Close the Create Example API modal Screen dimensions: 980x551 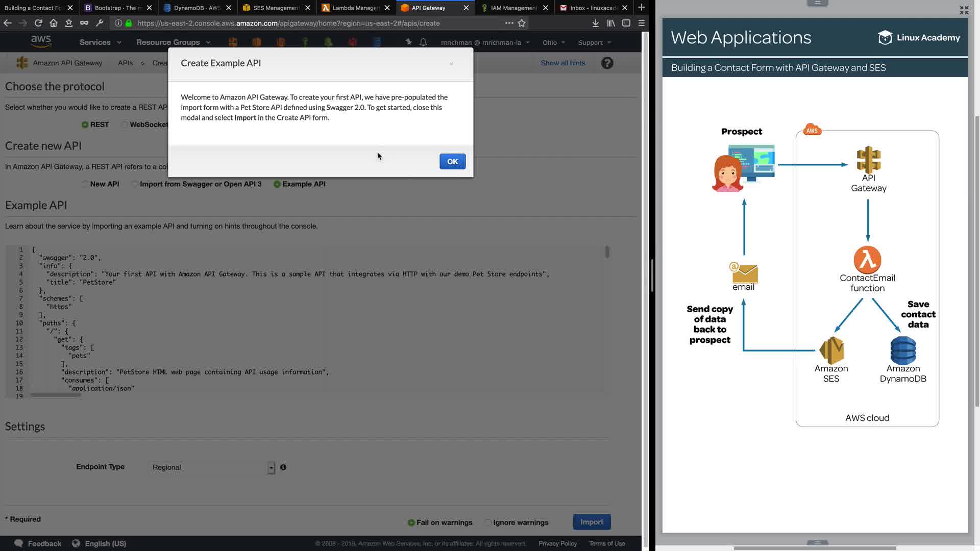tap(451, 64)
